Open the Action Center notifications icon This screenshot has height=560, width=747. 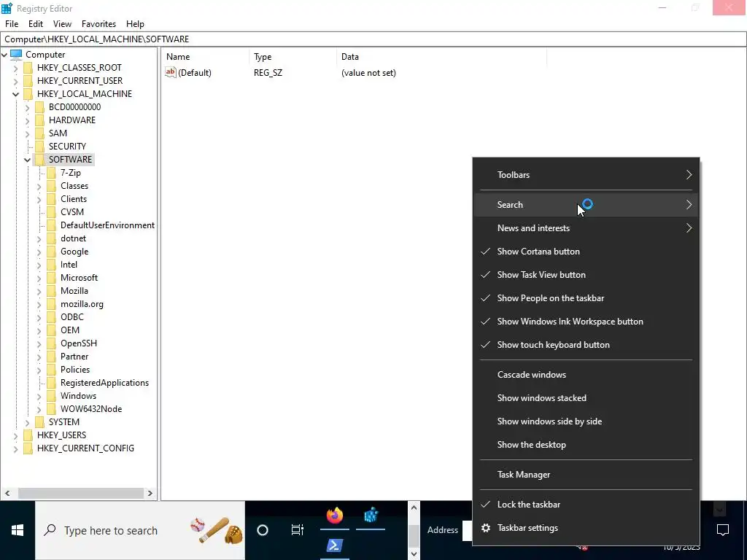tap(723, 530)
